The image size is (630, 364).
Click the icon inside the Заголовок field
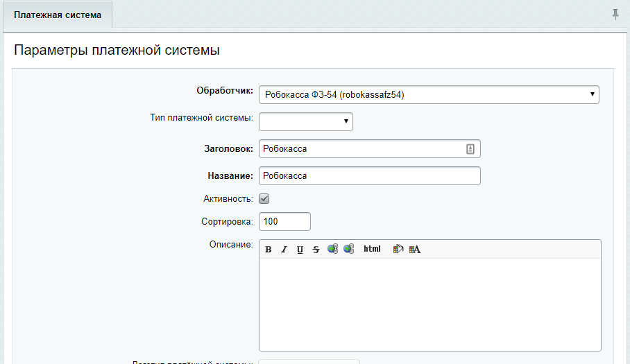tap(470, 149)
